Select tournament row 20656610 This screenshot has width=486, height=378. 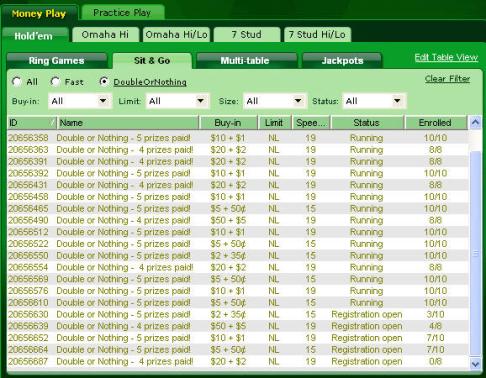tap(237, 303)
